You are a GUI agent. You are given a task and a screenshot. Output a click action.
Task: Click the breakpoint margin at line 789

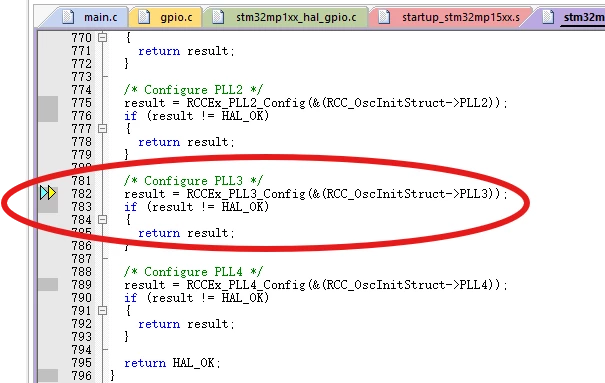pos(48,285)
